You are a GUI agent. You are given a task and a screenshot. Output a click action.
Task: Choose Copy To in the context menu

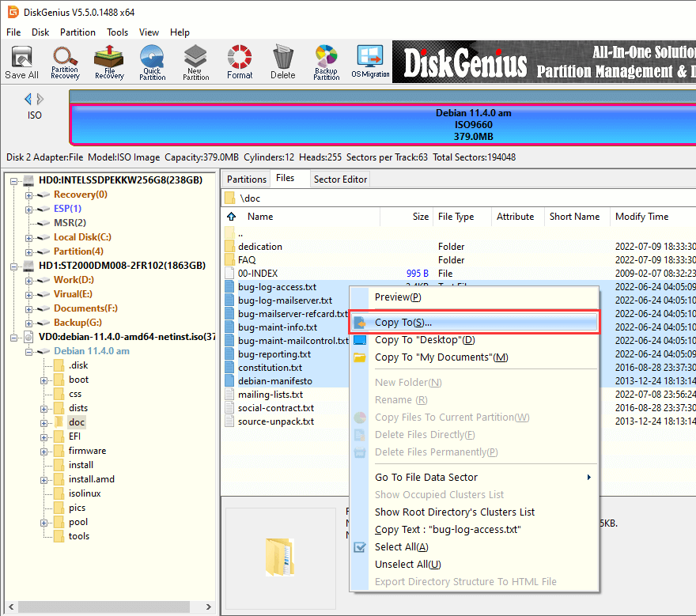click(403, 323)
